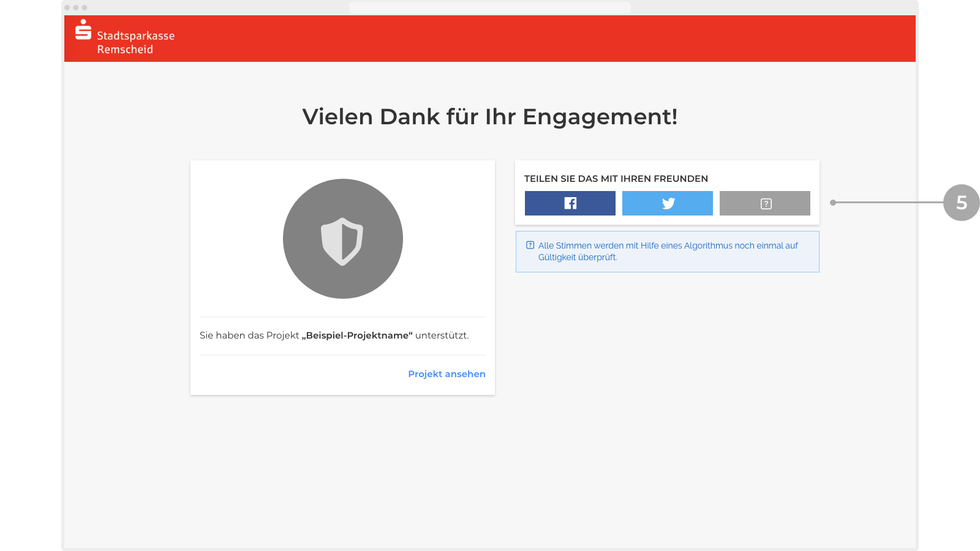Click the bold Beispiel-Projektname text
This screenshot has width=980, height=551.
[357, 335]
